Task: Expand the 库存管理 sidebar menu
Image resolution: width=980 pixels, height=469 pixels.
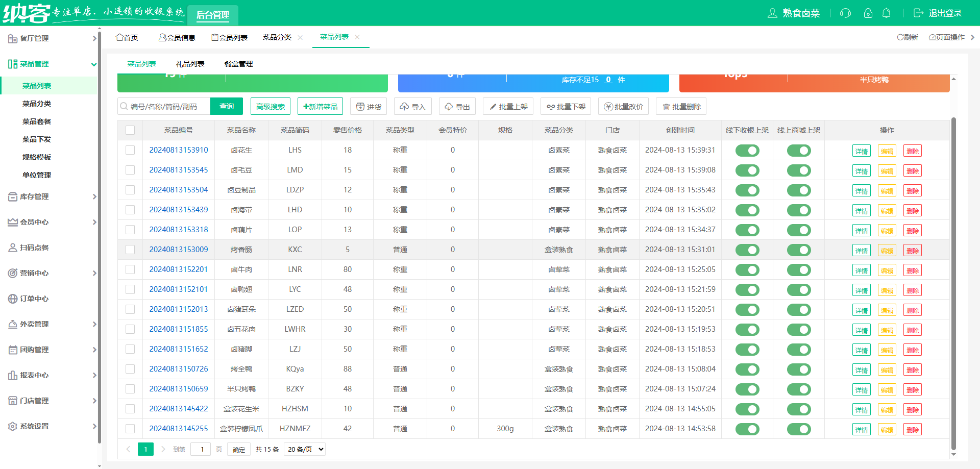Action: 51,196
